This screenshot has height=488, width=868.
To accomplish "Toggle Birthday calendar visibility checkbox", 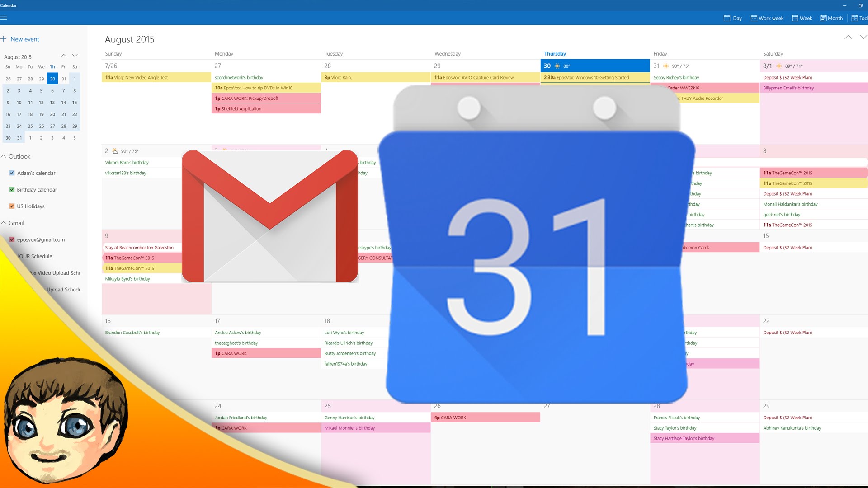I will click(12, 189).
